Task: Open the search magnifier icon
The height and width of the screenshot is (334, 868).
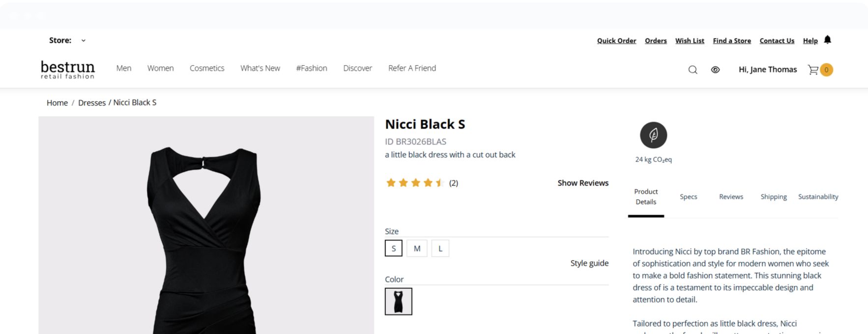Action: coord(693,70)
